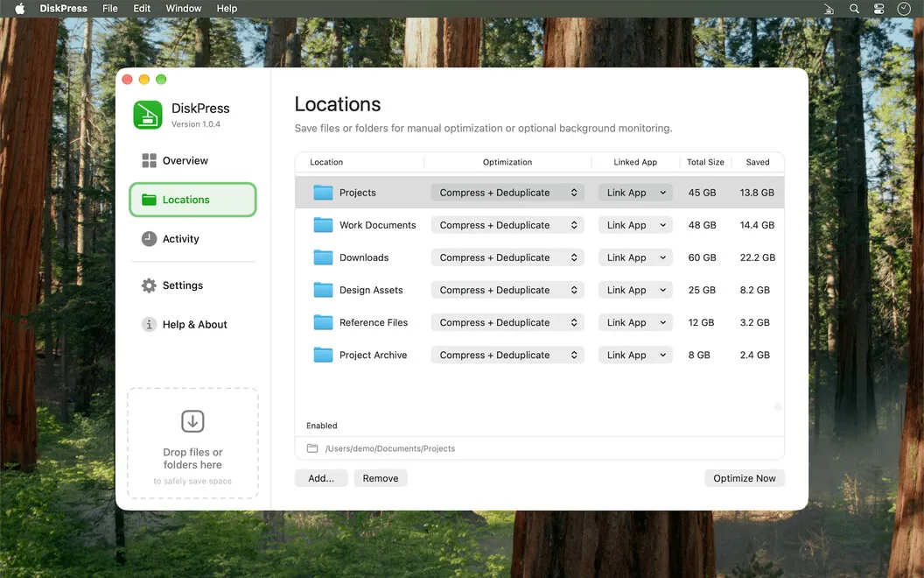Image resolution: width=924 pixels, height=578 pixels.
Task: Click the drop zone download arrow icon
Action: click(192, 421)
